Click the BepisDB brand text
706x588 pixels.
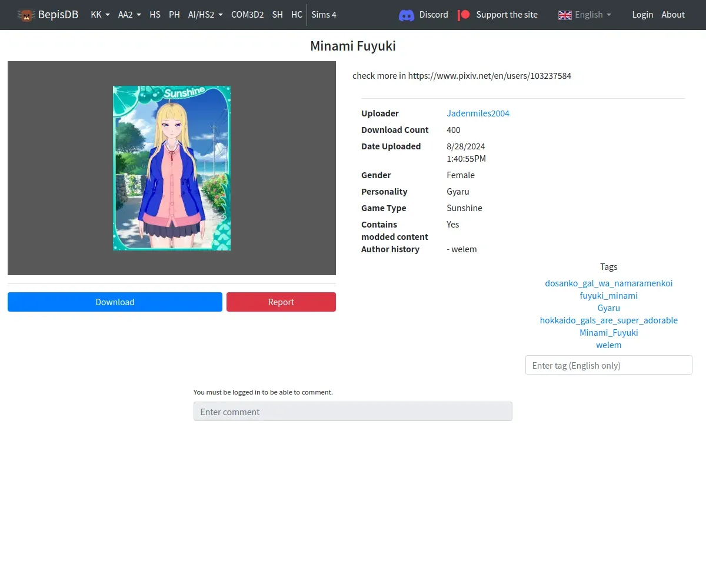(x=58, y=15)
